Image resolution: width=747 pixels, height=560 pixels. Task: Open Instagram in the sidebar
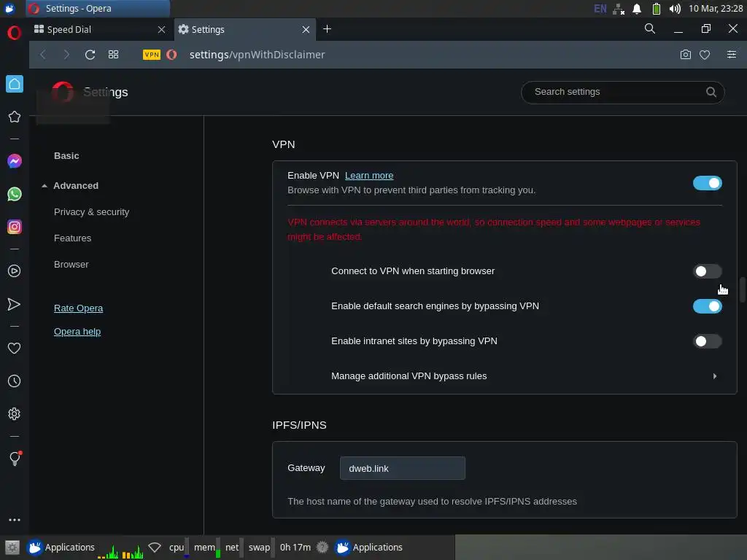tap(15, 227)
